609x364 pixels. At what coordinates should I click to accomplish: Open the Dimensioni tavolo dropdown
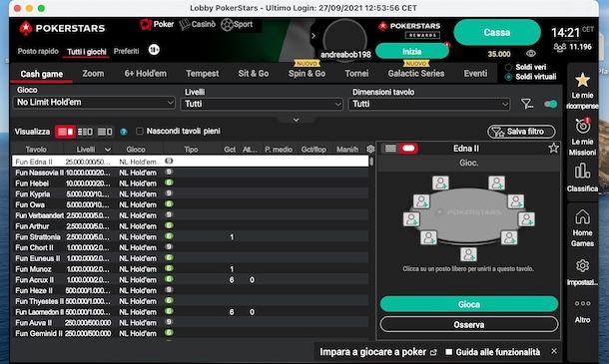(429, 104)
